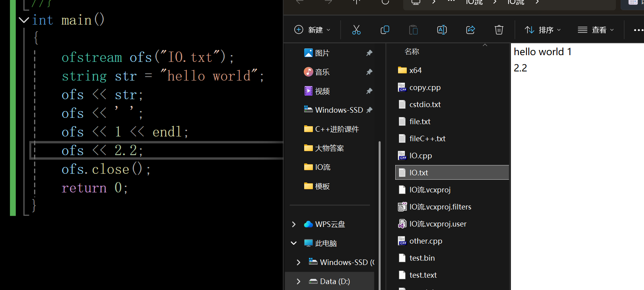Click the IO流.vcxproj.filters file icon
Viewport: 644px width, 290px height.
(402, 207)
